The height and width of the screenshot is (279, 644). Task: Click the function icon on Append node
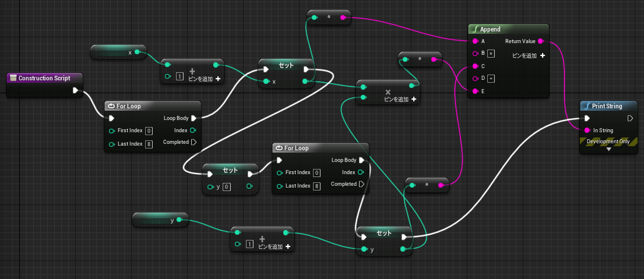(476, 29)
